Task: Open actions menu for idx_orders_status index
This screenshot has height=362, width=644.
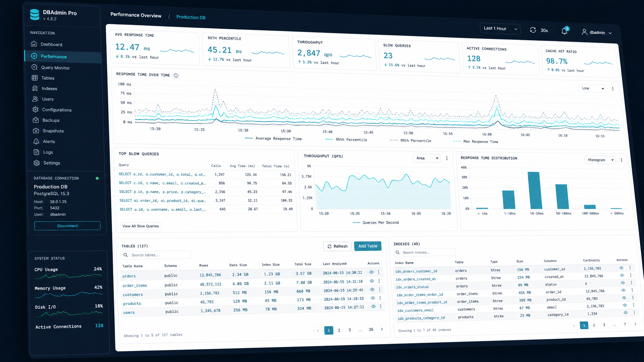Action: click(x=631, y=282)
